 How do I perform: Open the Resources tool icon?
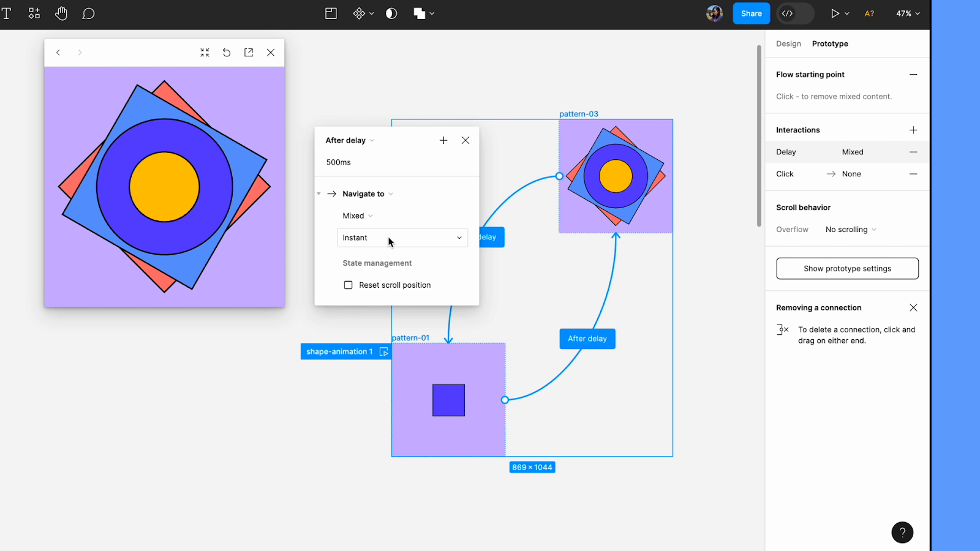pyautogui.click(x=34, y=13)
